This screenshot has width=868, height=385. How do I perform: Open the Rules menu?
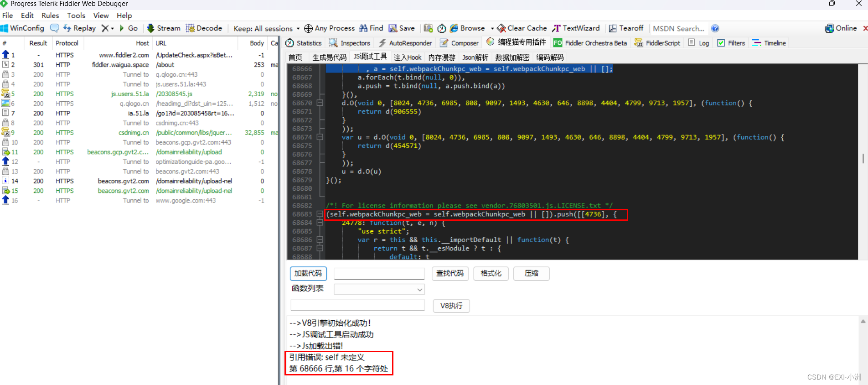[x=50, y=16]
